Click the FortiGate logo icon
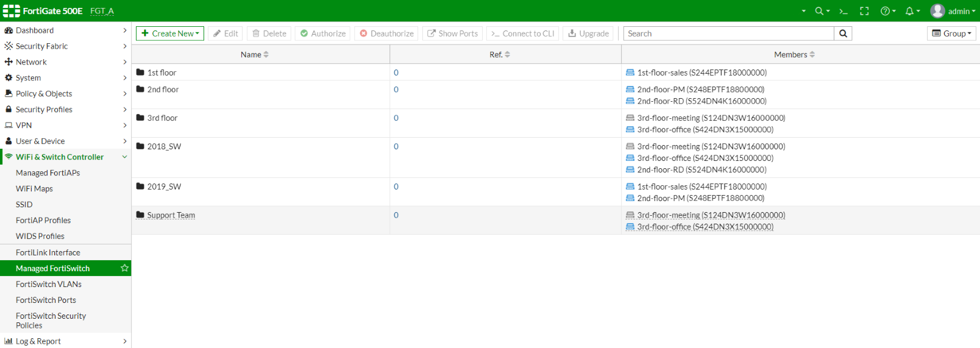The height and width of the screenshot is (348, 980). tap(12, 11)
